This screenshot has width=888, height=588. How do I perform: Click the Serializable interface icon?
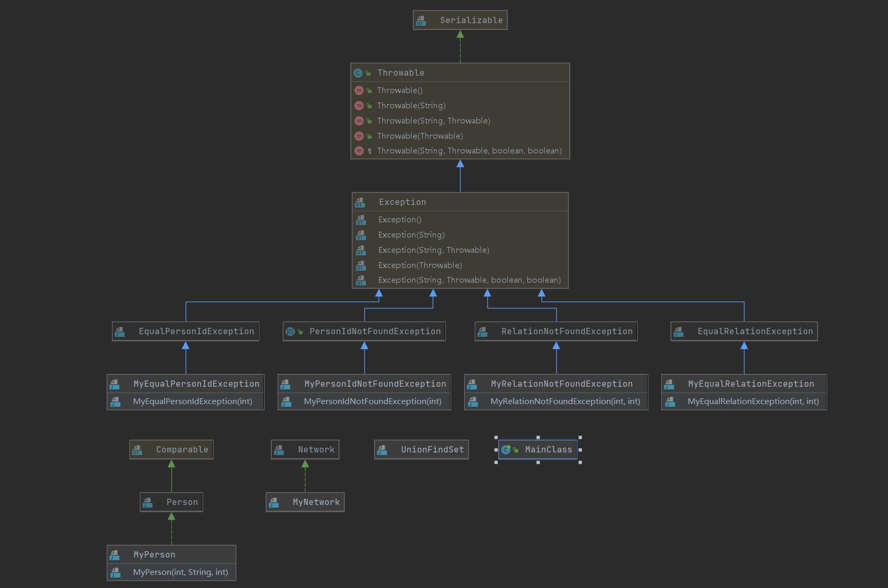(421, 20)
